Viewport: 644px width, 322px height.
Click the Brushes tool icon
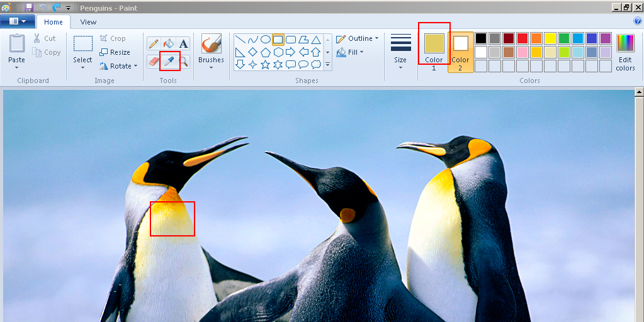point(211,43)
